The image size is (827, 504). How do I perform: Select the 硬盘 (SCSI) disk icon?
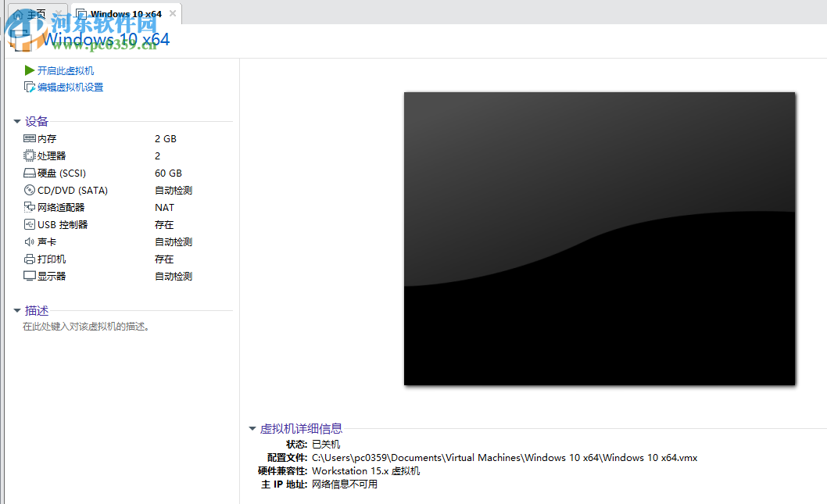(x=27, y=173)
